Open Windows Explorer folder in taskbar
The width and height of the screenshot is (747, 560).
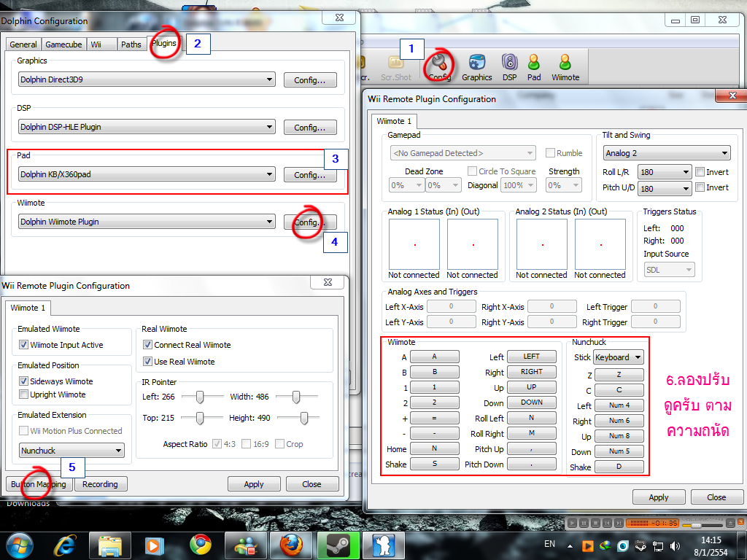111,545
